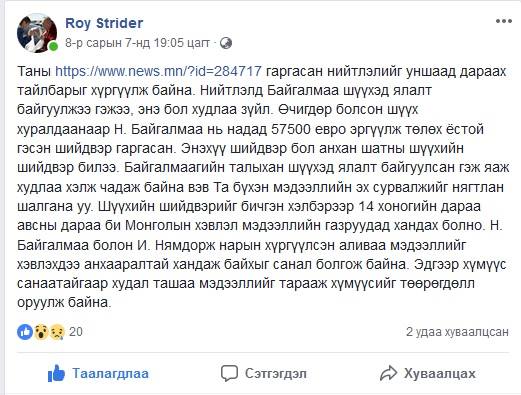Click the globe public privacy icon

click(226, 43)
